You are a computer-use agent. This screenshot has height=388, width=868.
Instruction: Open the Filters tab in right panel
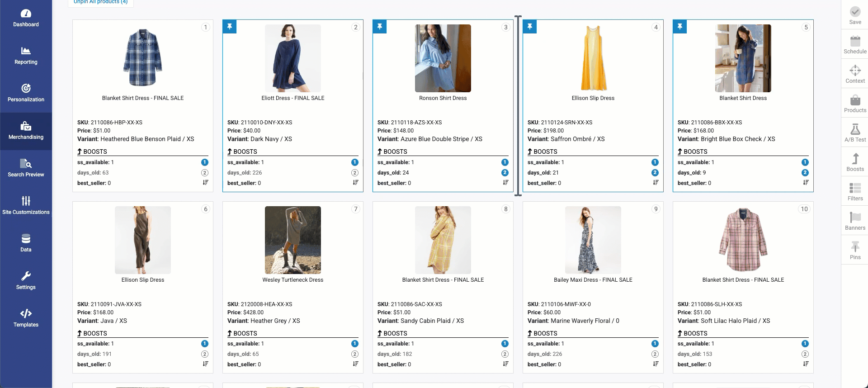pos(854,192)
